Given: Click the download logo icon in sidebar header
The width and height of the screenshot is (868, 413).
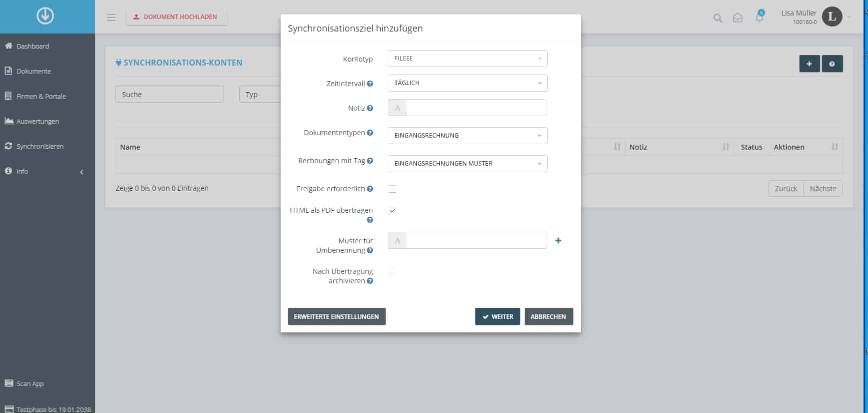Looking at the screenshot, I should 45,16.
